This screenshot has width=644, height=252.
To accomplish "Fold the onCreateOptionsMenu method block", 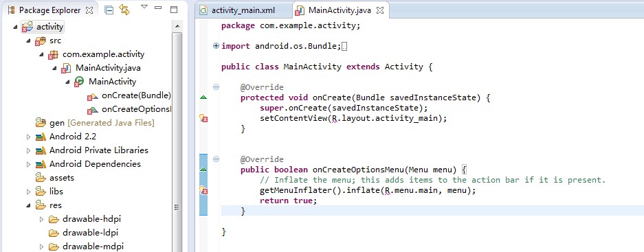I will pos(216,159).
